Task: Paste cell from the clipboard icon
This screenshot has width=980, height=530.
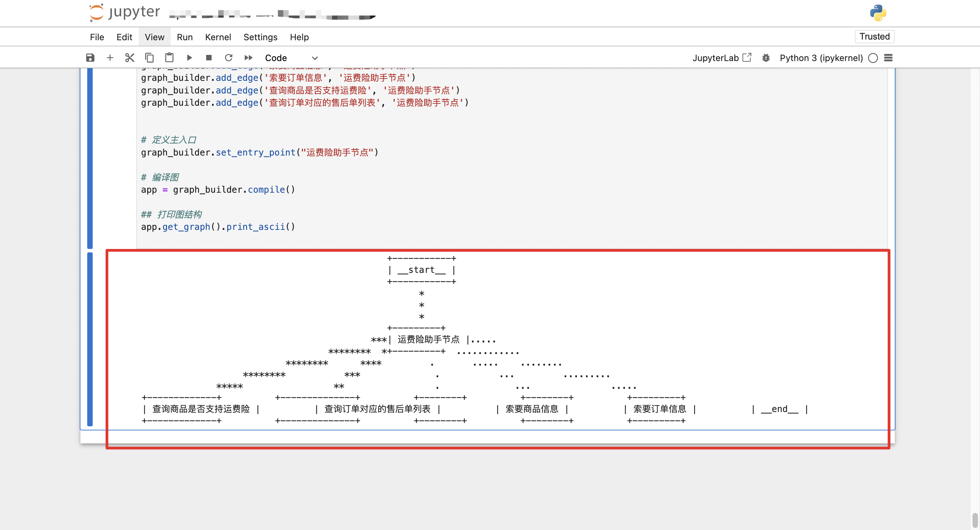Action: [x=169, y=58]
